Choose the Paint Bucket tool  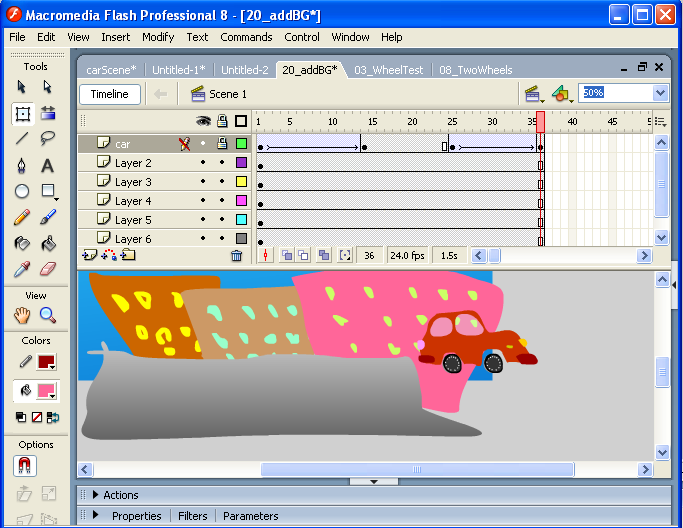click(47, 243)
